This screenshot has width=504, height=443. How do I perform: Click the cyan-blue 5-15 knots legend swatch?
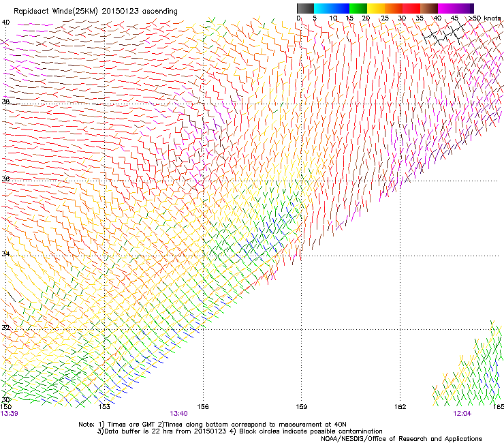tap(332, 8)
